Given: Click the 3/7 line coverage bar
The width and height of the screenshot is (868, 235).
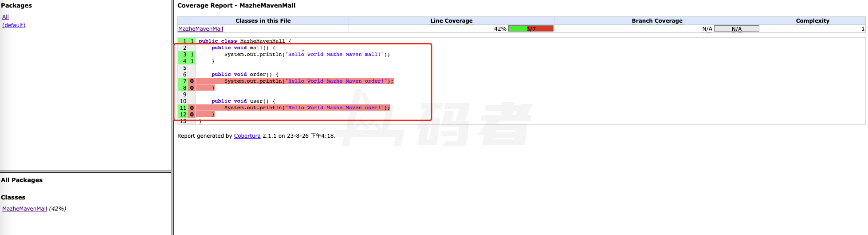Looking at the screenshot, I should pyautogui.click(x=530, y=29).
